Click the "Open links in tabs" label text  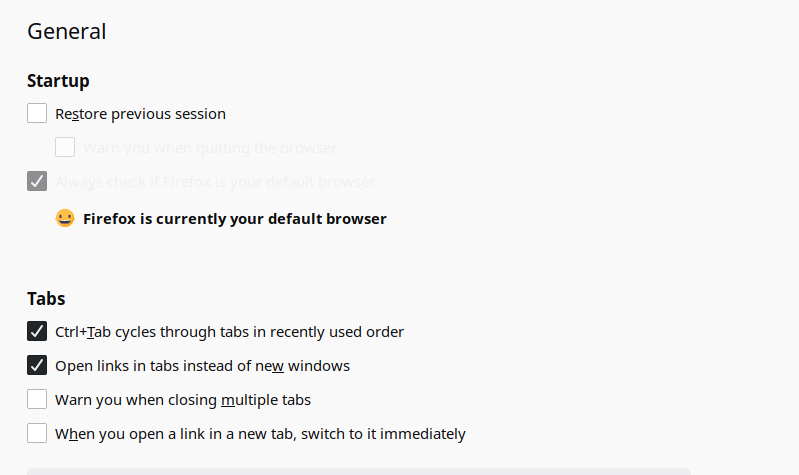tap(202, 366)
